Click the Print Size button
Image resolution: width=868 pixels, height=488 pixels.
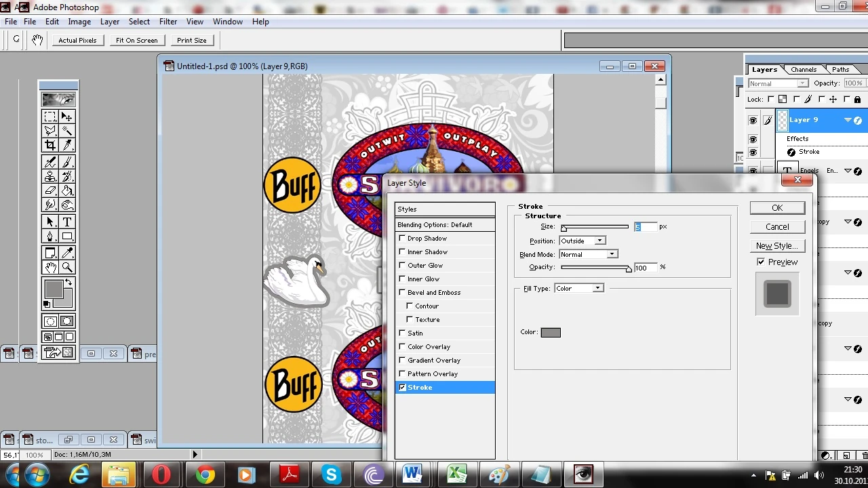coord(192,40)
